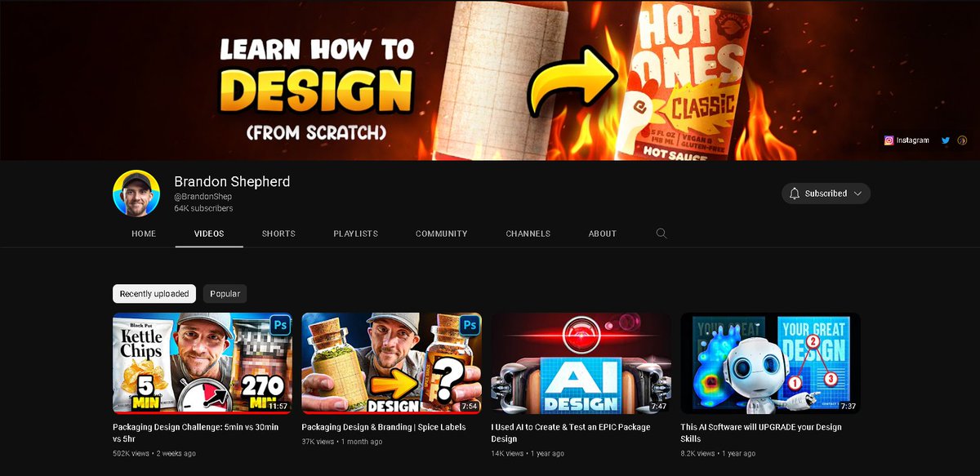
Task: Click the '64K subscribers' text
Action: (x=203, y=209)
